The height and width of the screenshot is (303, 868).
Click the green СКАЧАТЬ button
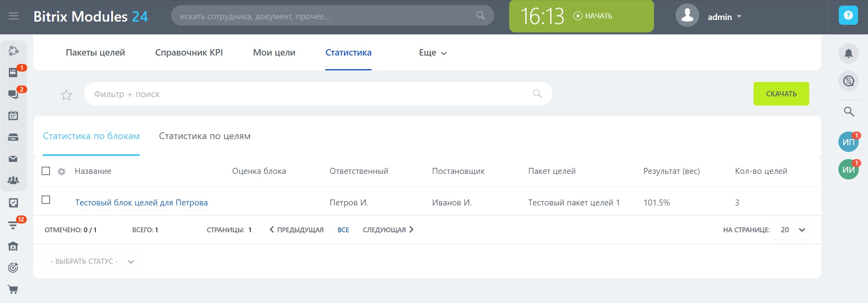point(781,94)
